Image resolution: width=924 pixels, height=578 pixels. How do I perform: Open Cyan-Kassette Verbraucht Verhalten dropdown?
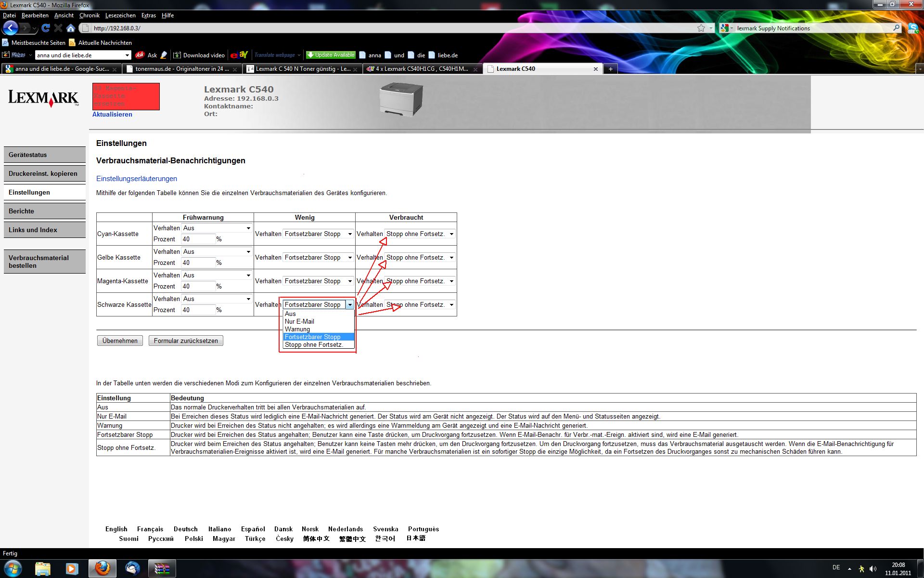coord(420,234)
